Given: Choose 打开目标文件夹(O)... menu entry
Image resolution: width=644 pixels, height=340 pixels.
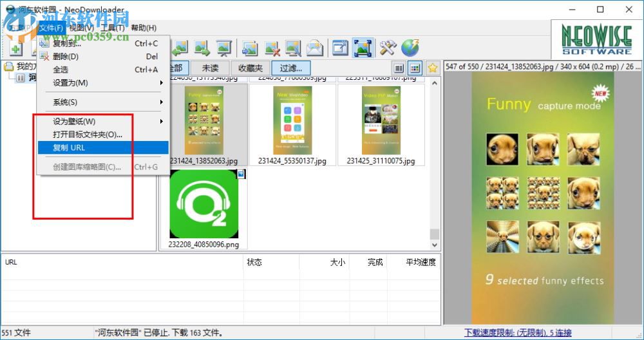Looking at the screenshot, I should 103,135.
